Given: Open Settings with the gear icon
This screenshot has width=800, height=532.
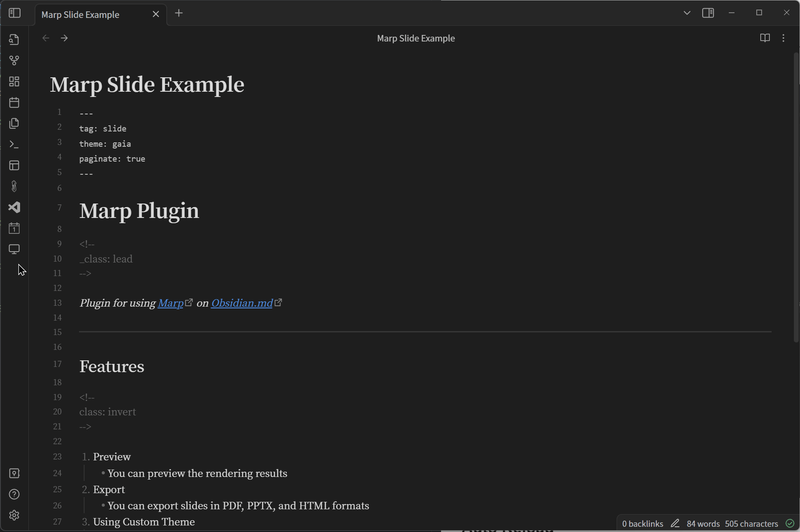Looking at the screenshot, I should point(14,515).
